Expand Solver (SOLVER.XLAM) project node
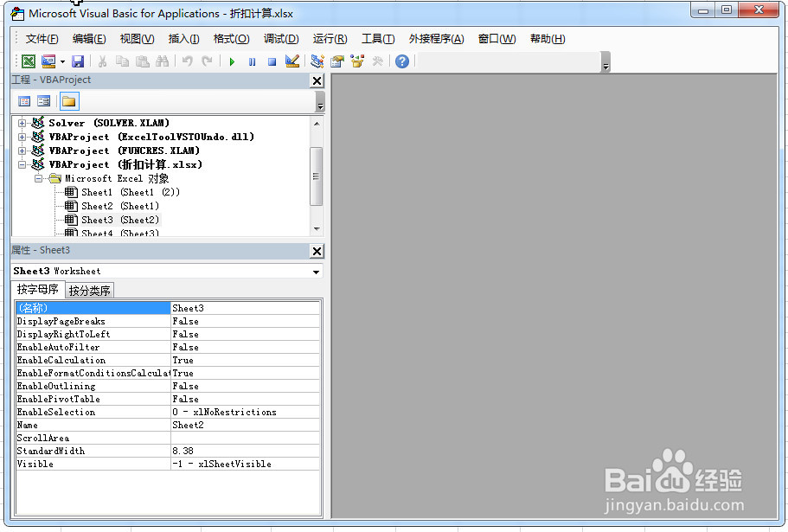The image size is (788, 532). tap(22, 123)
